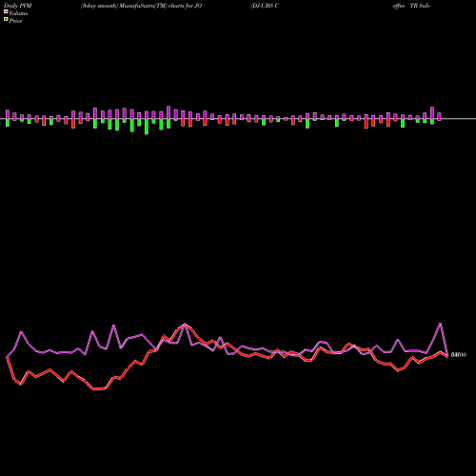This screenshot has height=476, width=476.
Task: Click the 'TR Sub-' header text
Action: pyautogui.click(x=420, y=6)
